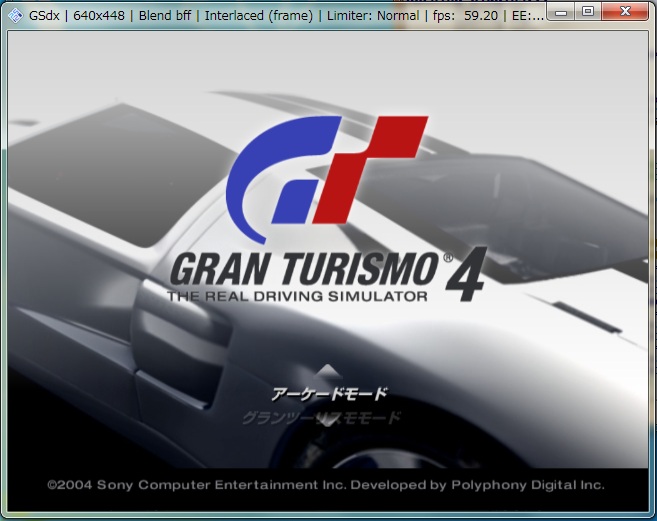Close the GSdx emulator window

(x=625, y=11)
